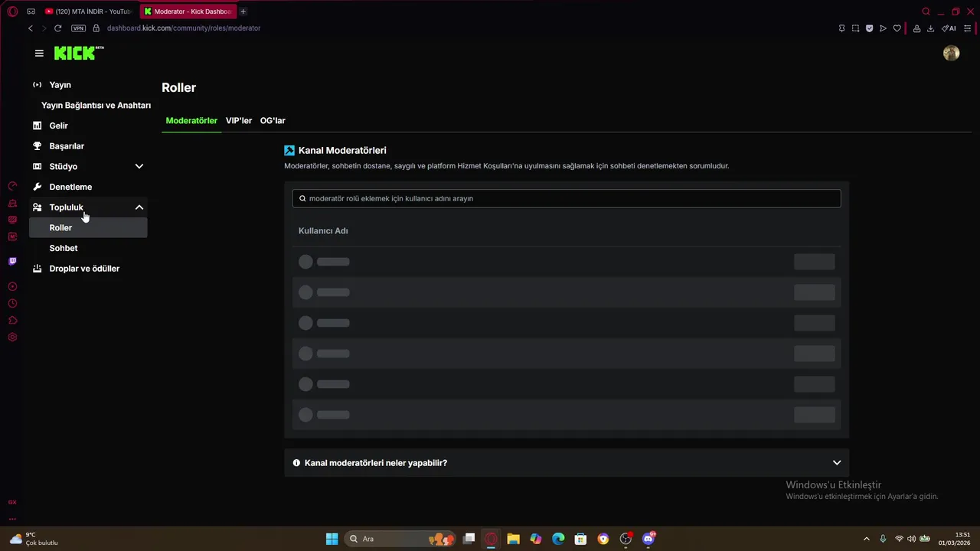The image size is (980, 551).
Task: Click the pin icon in browser toolbar
Action: pos(841,28)
